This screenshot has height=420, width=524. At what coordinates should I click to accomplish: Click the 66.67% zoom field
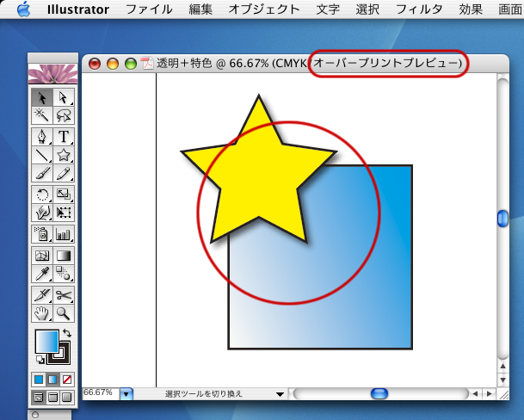pyautogui.click(x=101, y=393)
